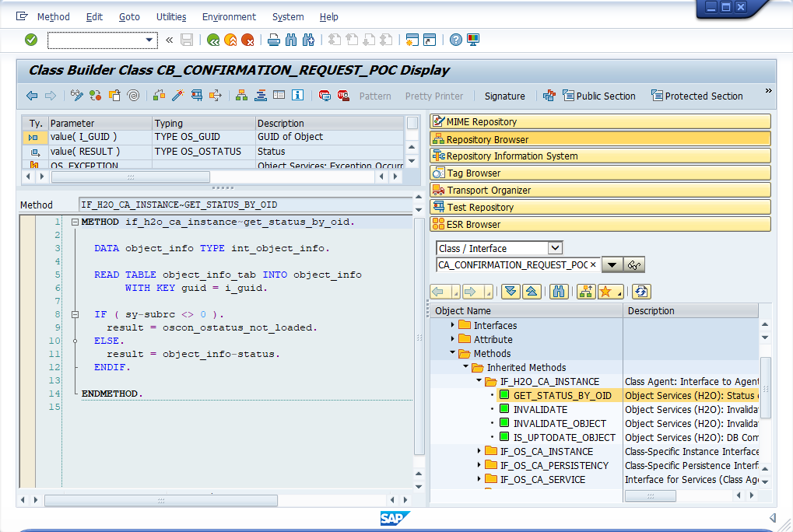This screenshot has width=793, height=532.
Task: Click the Where-Used List icon
Action: coord(216,95)
